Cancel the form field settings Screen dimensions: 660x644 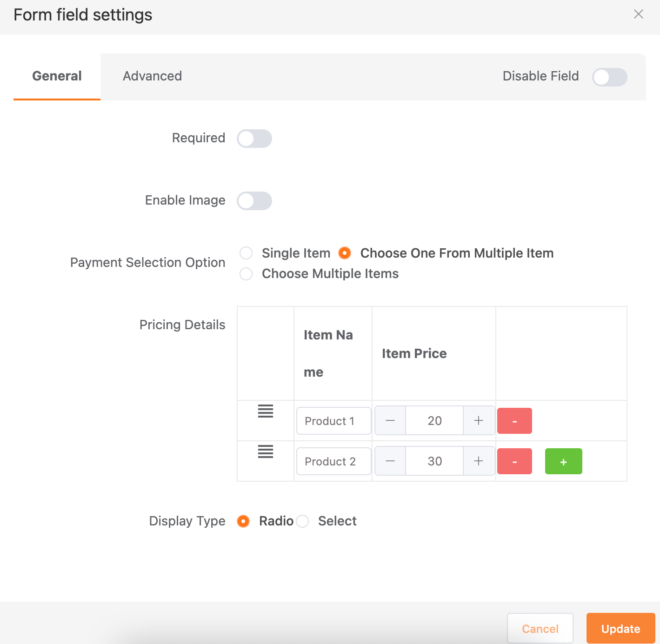tap(540, 628)
